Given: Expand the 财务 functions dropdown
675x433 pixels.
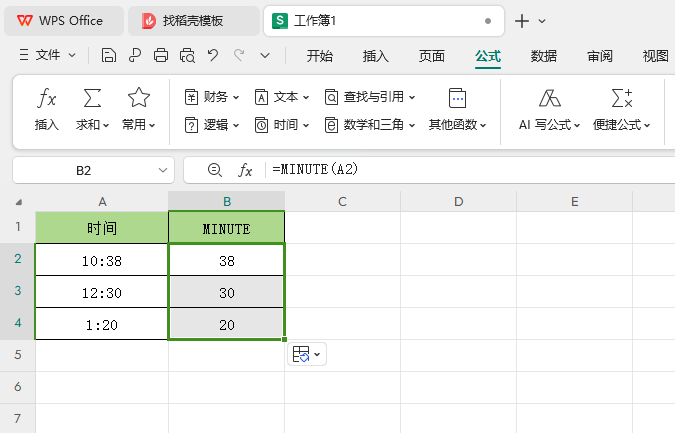Looking at the screenshot, I should [x=212, y=97].
